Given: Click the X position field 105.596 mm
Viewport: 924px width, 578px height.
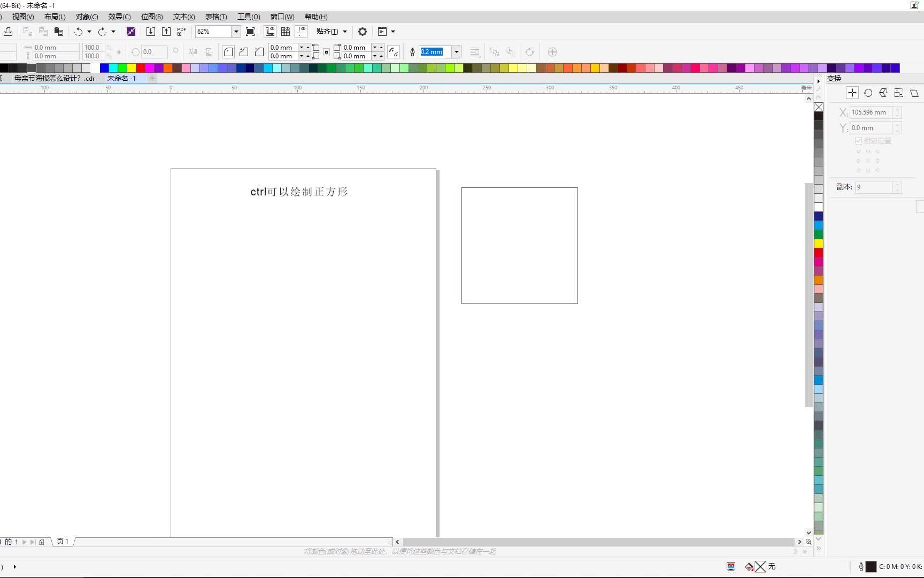Looking at the screenshot, I should 872,112.
